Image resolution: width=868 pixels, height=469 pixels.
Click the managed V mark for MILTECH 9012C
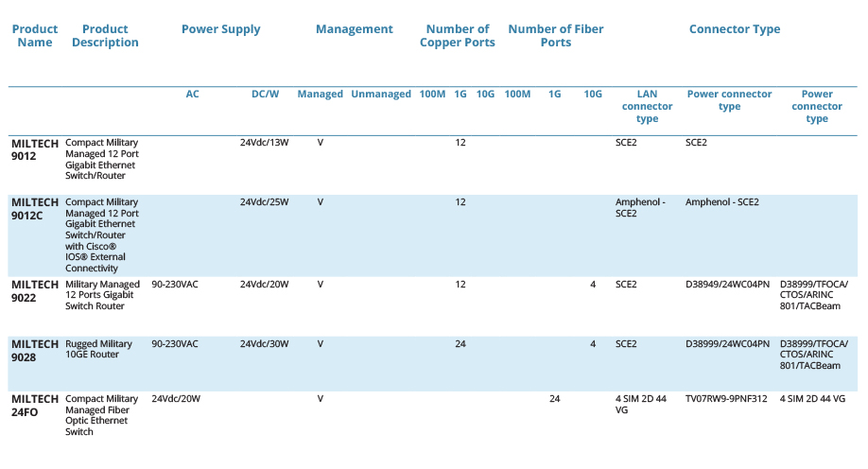pos(320,202)
